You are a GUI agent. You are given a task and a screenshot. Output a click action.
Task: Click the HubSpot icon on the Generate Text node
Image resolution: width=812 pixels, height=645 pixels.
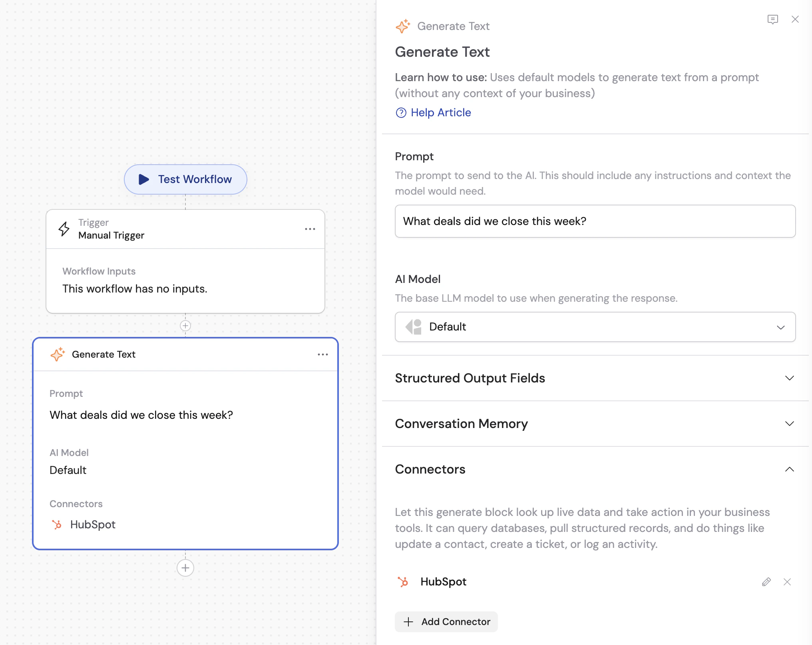coord(58,524)
